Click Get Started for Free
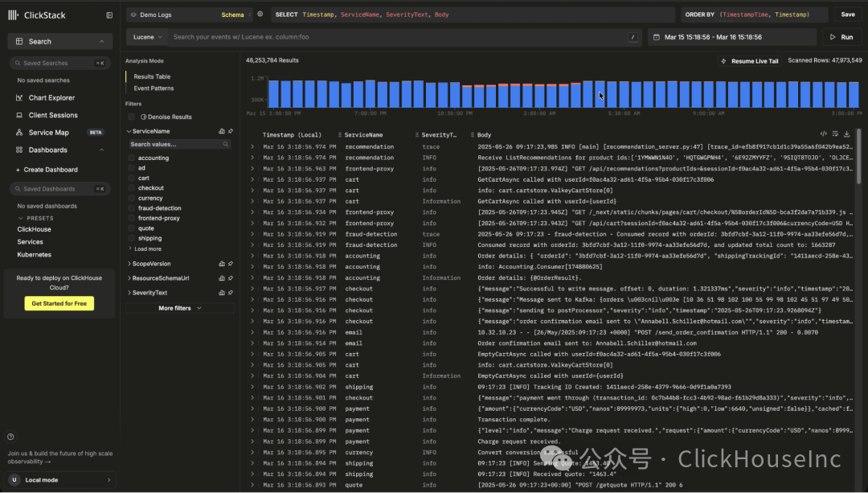 point(59,303)
